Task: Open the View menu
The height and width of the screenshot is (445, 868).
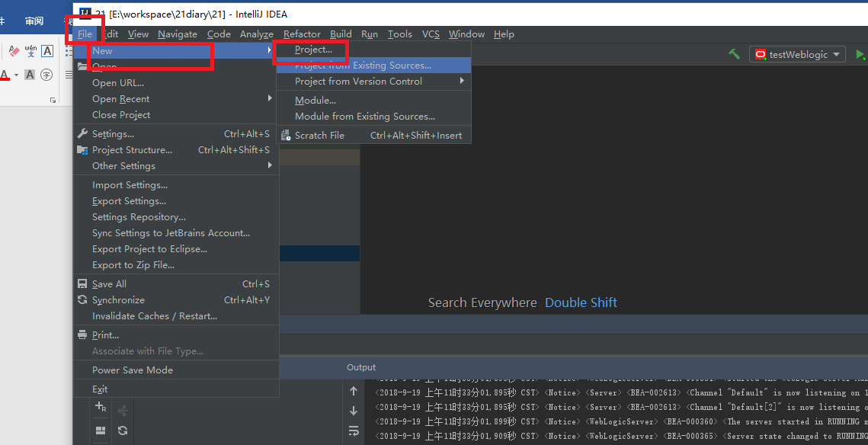Action: click(x=138, y=34)
